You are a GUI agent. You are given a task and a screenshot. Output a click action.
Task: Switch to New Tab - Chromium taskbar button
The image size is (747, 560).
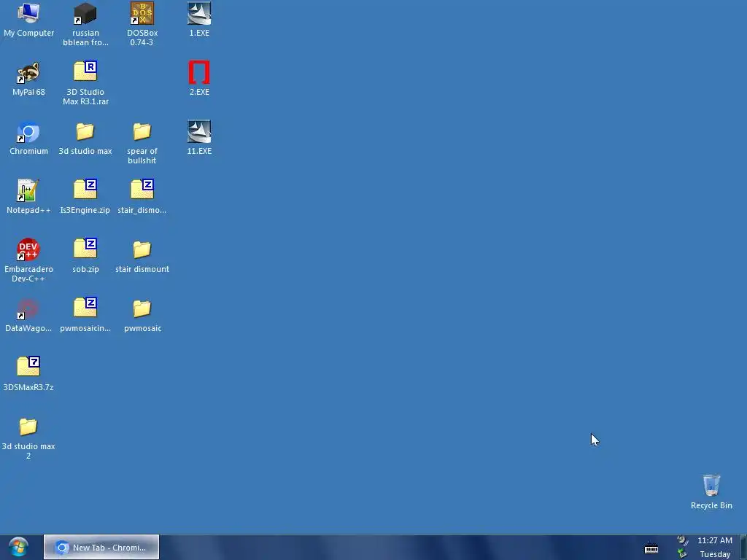coord(101,547)
